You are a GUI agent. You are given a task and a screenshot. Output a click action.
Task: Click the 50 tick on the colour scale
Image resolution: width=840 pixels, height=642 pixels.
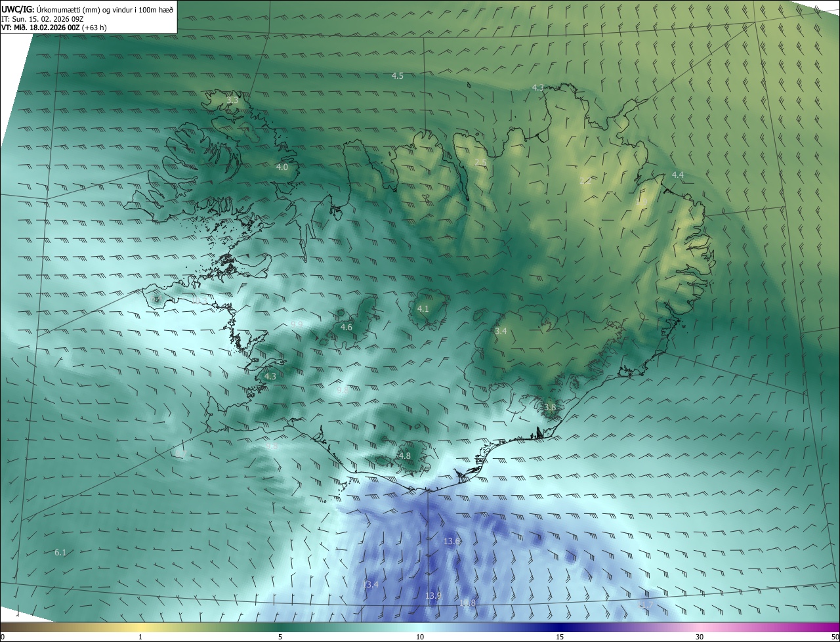(x=835, y=637)
